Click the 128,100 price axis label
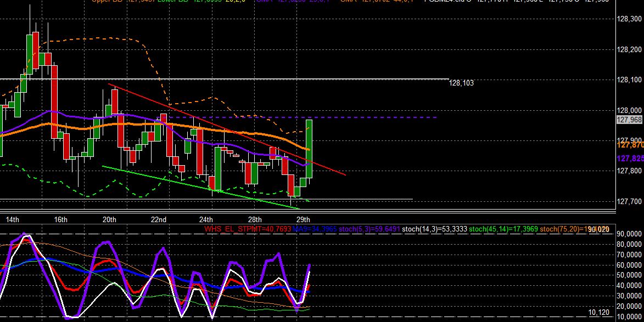Image resolution: width=644 pixels, height=322 pixels. pos(629,80)
